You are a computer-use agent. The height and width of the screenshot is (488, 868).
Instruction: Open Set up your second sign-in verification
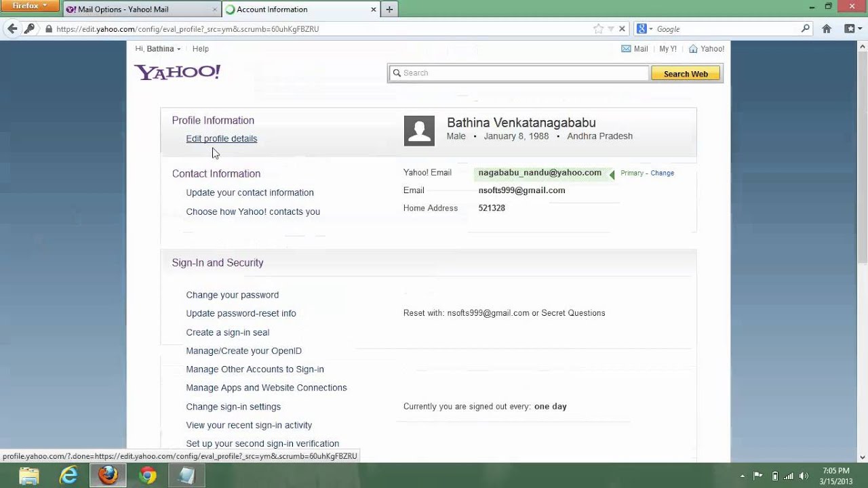(262, 443)
